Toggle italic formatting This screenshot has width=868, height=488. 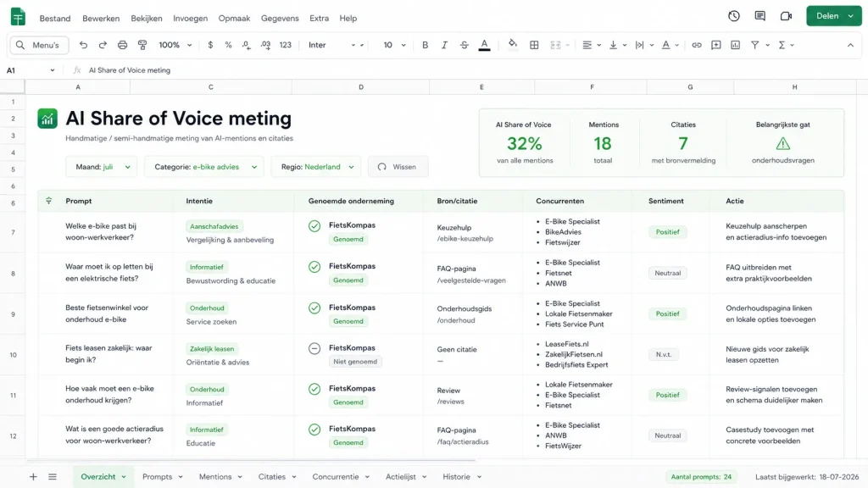click(444, 45)
